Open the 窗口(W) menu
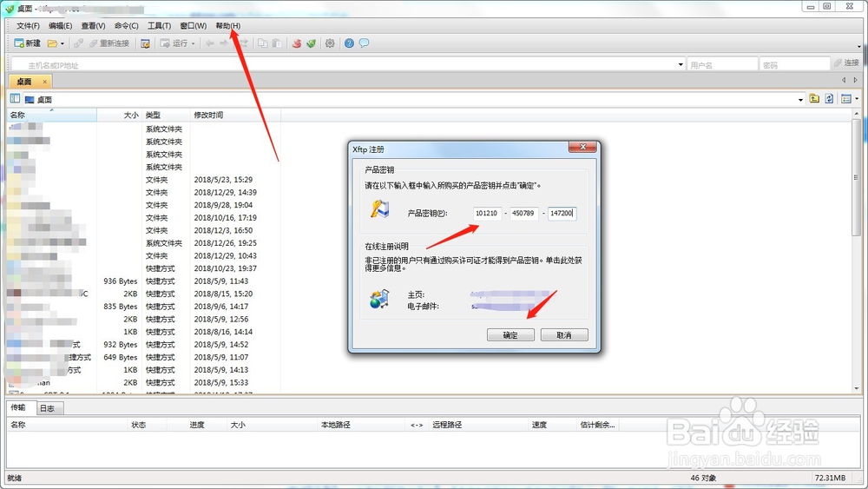This screenshot has width=868, height=489. [x=194, y=26]
